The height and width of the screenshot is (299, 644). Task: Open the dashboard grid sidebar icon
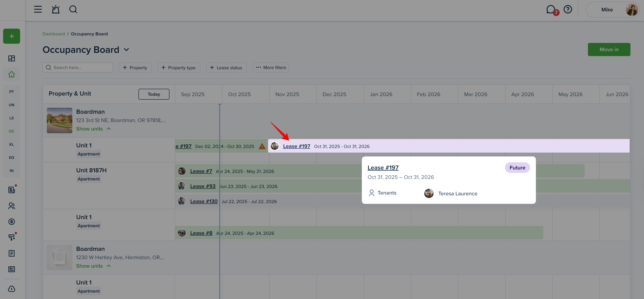[11, 58]
